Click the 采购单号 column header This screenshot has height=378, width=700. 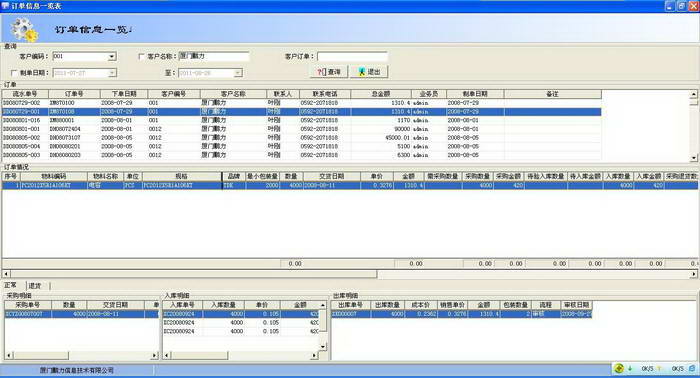pos(28,305)
